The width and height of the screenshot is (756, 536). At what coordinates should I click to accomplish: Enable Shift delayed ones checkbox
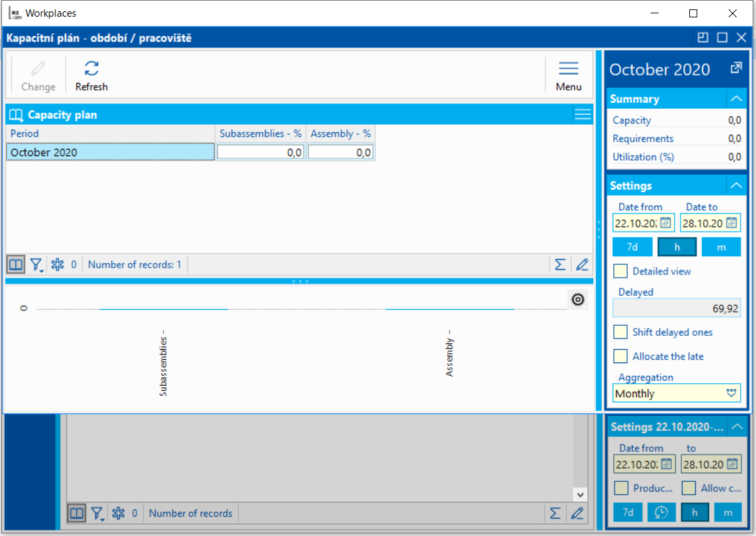point(621,332)
